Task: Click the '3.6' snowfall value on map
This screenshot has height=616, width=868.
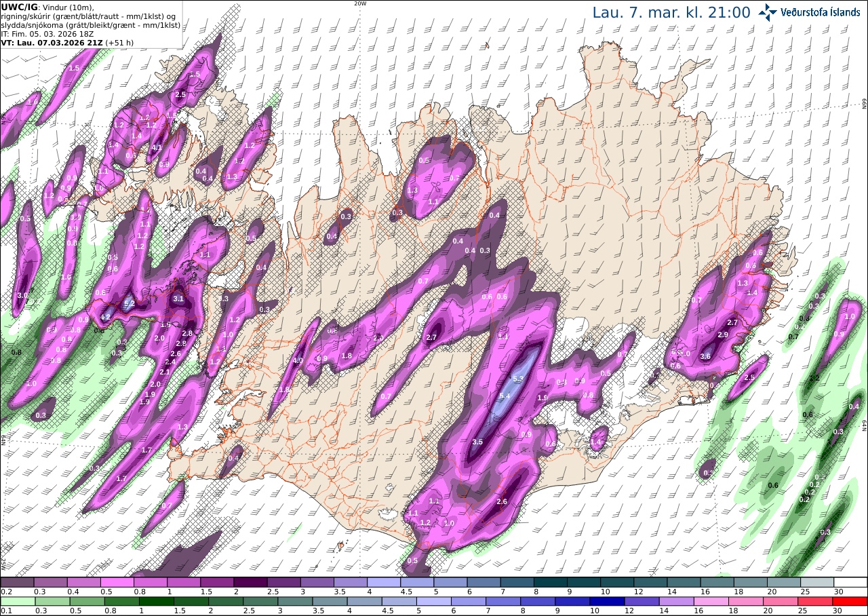Action: pos(705,357)
